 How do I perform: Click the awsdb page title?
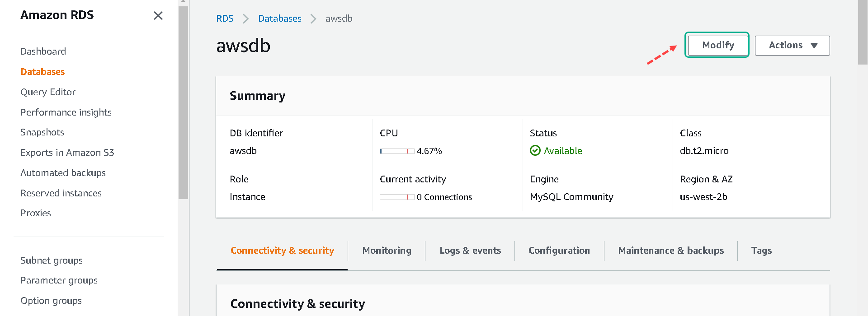point(243,46)
